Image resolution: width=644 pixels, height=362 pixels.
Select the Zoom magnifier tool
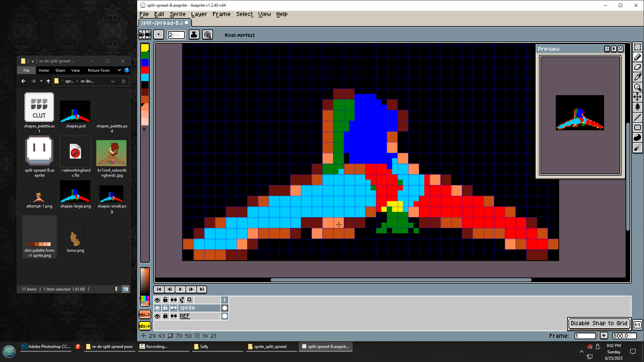click(637, 87)
